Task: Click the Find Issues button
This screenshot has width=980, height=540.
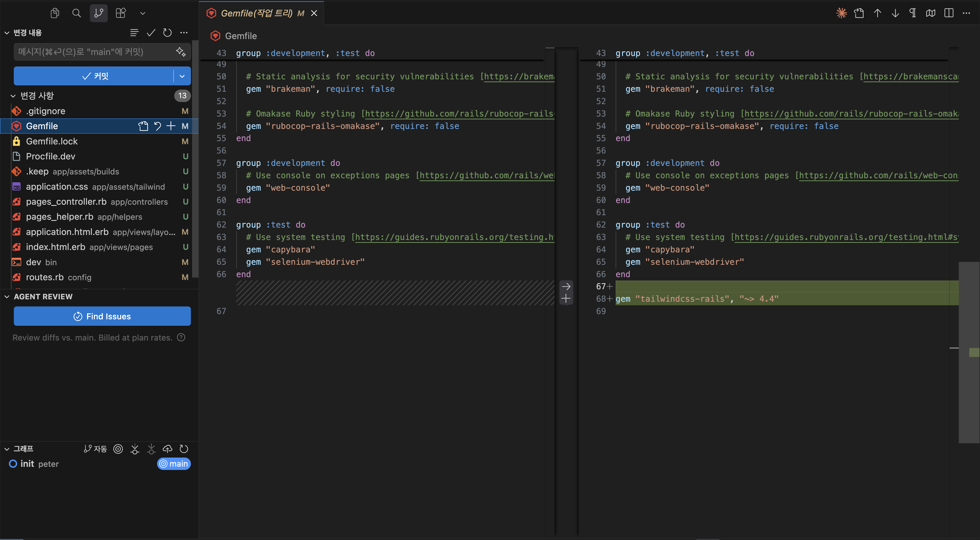Action: tap(102, 316)
